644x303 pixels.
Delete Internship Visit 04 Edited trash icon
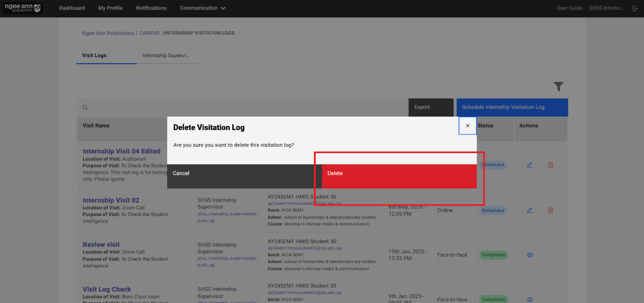(x=550, y=165)
